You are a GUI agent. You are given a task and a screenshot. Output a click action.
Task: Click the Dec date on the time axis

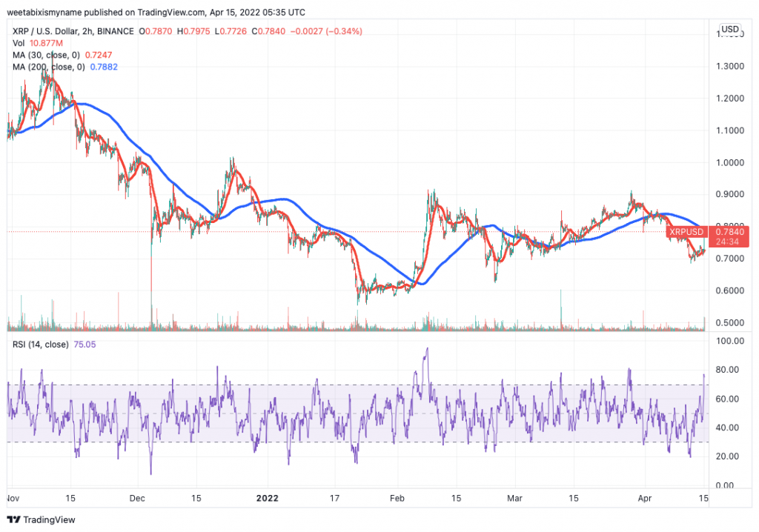click(x=137, y=498)
